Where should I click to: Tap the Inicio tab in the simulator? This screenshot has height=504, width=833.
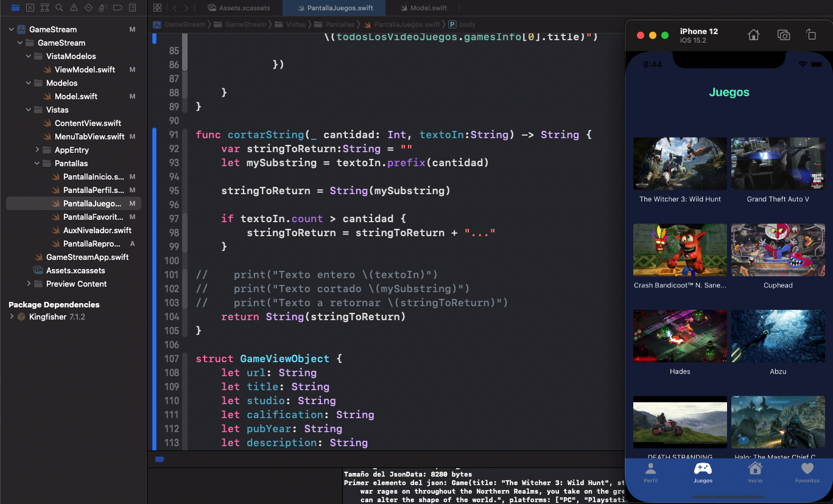click(x=755, y=472)
